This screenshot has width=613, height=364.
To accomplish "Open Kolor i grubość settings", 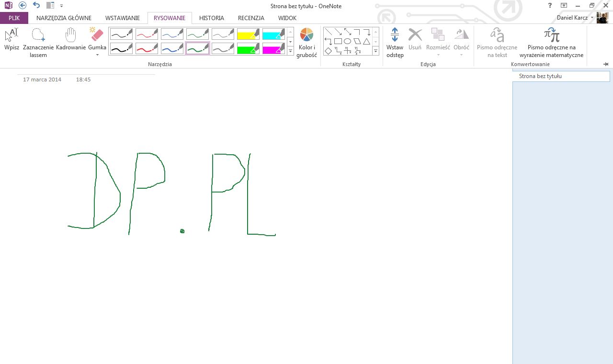I will (307, 42).
